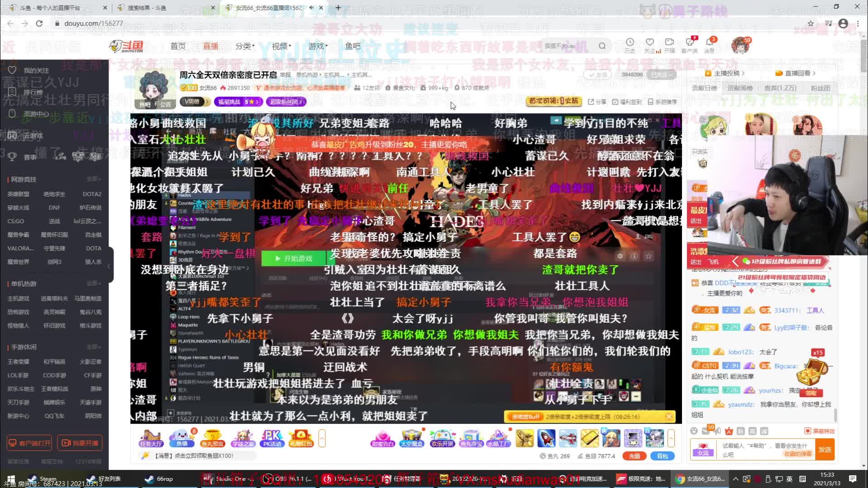Switch to the 贡献日榜 tab
Image resolution: width=868 pixels, height=488 pixels.
704,88
